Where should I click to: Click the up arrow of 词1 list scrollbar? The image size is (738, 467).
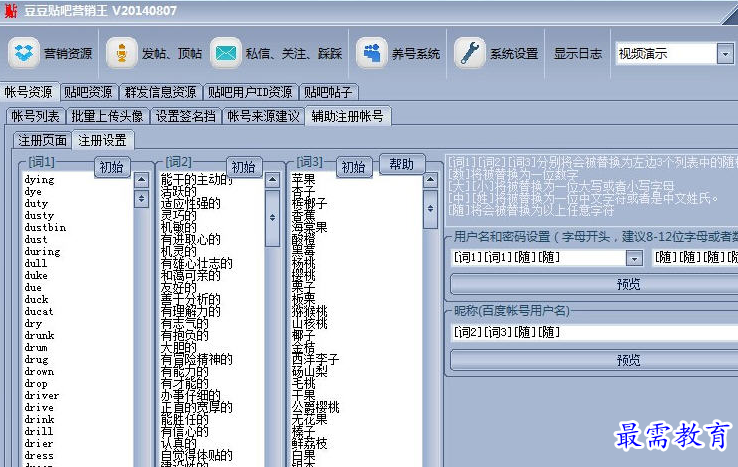[141, 180]
